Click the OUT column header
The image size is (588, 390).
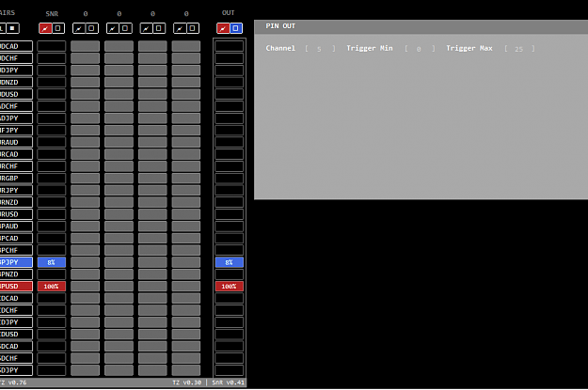click(228, 13)
